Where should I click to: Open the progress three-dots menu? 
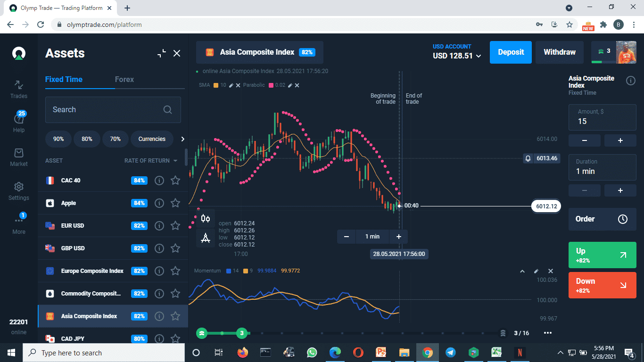(547, 333)
